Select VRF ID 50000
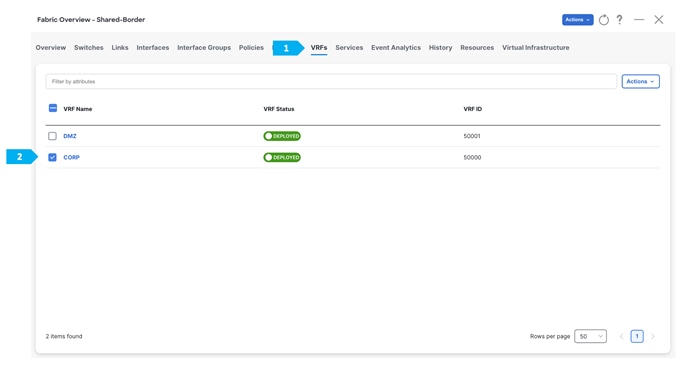 [472, 157]
